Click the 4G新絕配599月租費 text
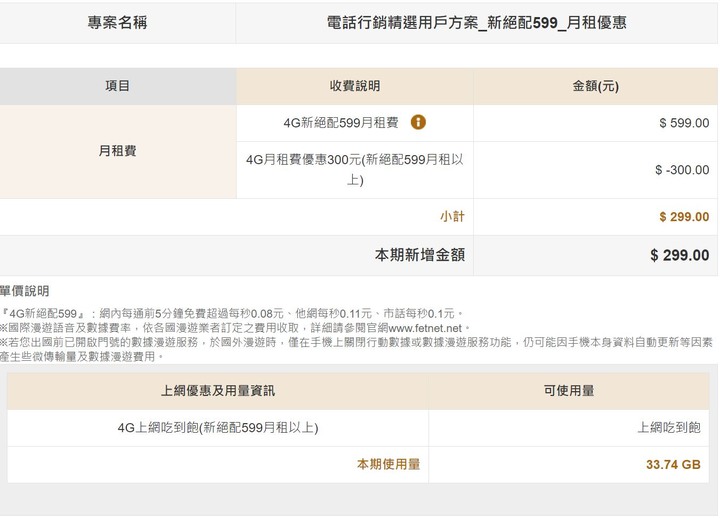 click(341, 123)
